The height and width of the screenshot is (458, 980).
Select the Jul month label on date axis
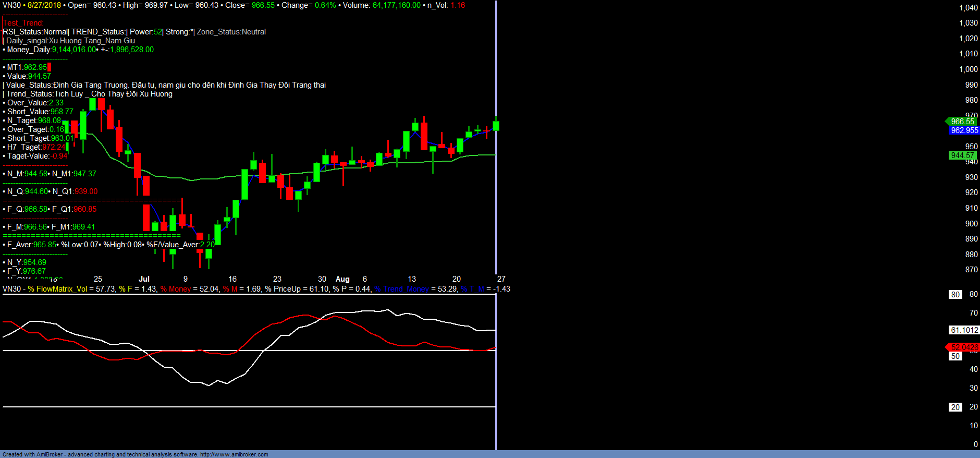tap(144, 279)
